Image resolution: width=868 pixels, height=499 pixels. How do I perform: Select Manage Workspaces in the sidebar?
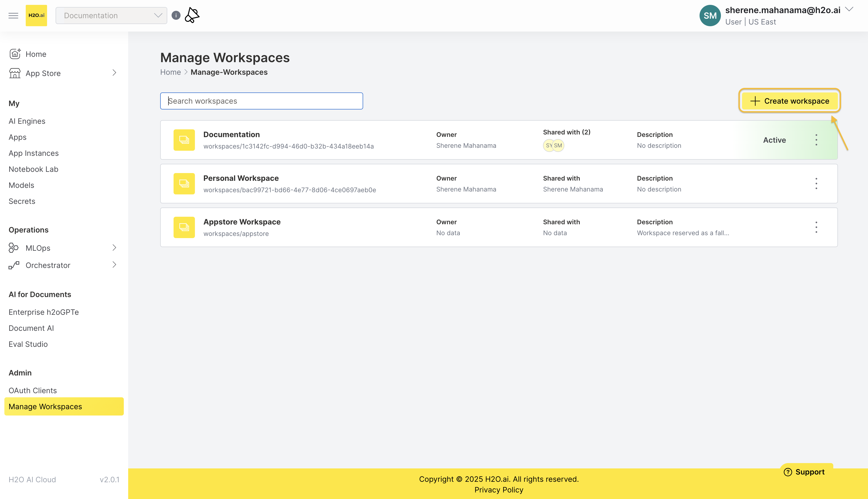tap(64, 407)
